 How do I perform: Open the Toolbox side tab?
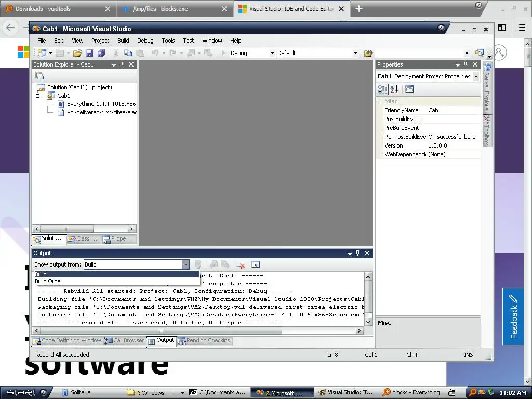tap(487, 131)
